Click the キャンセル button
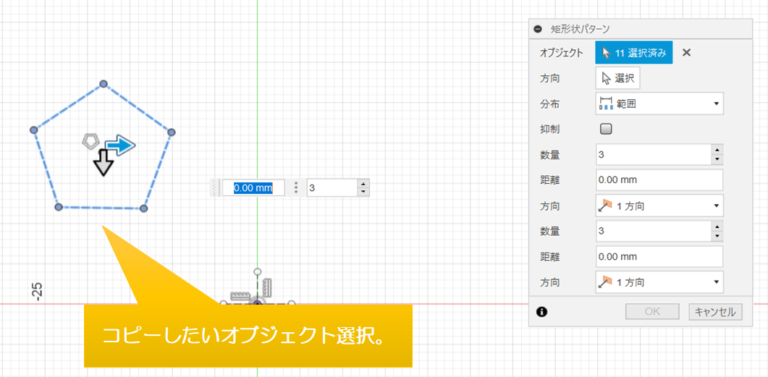 point(716,311)
